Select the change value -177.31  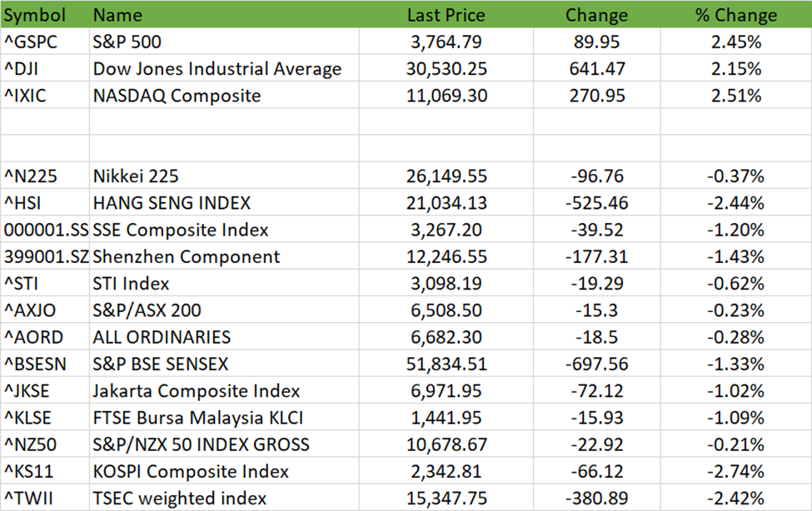[x=597, y=257]
